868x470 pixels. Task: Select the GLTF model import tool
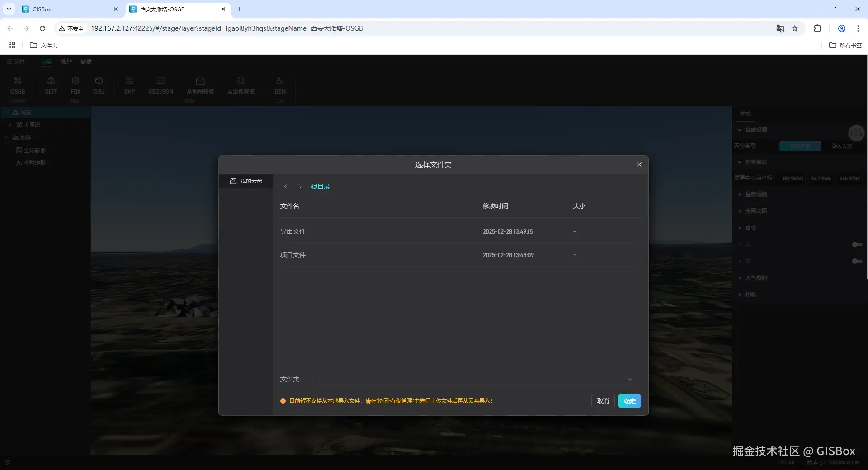(x=51, y=85)
